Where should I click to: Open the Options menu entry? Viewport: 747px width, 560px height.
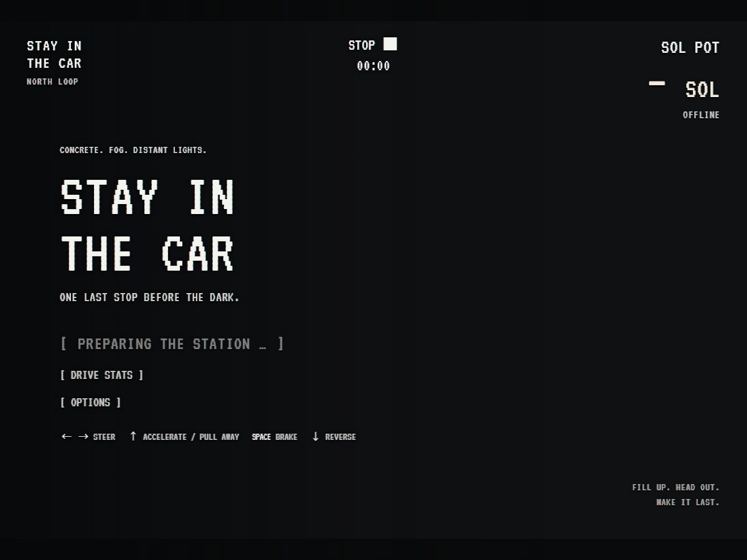91,403
